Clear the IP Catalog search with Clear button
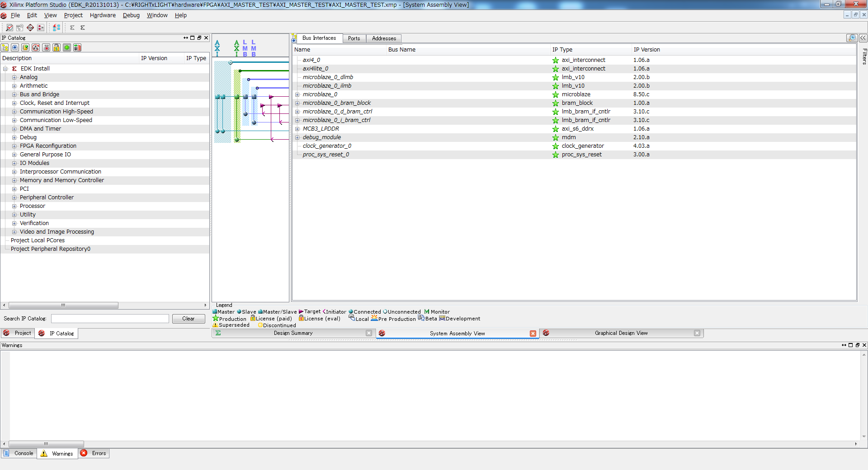Image resolution: width=868 pixels, height=470 pixels. 189,319
